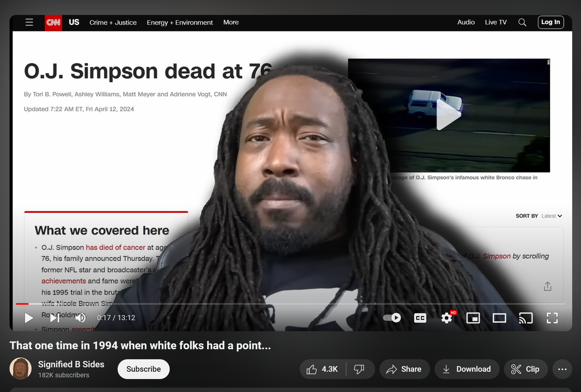
Task: Click the 'What we covered here' heading
Action: click(x=102, y=230)
